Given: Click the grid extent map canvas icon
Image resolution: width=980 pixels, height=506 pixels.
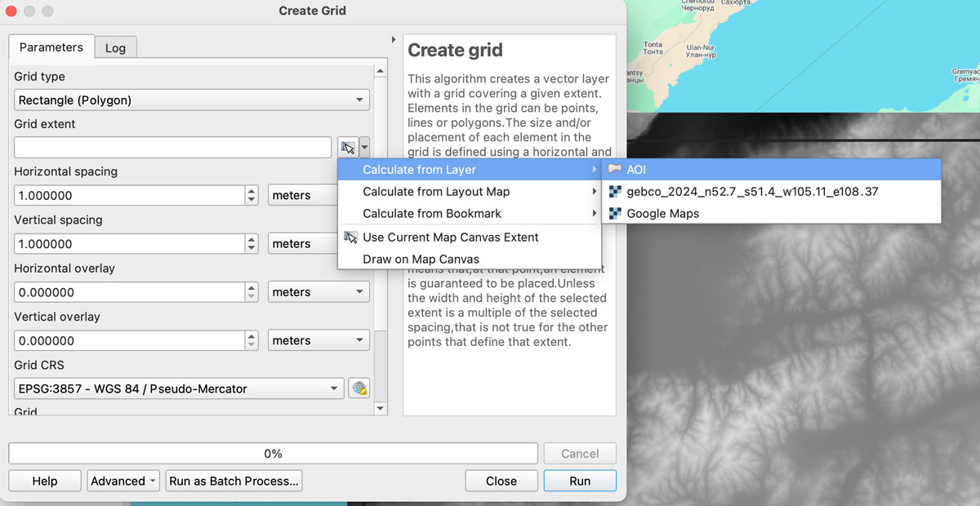Looking at the screenshot, I should (x=348, y=148).
